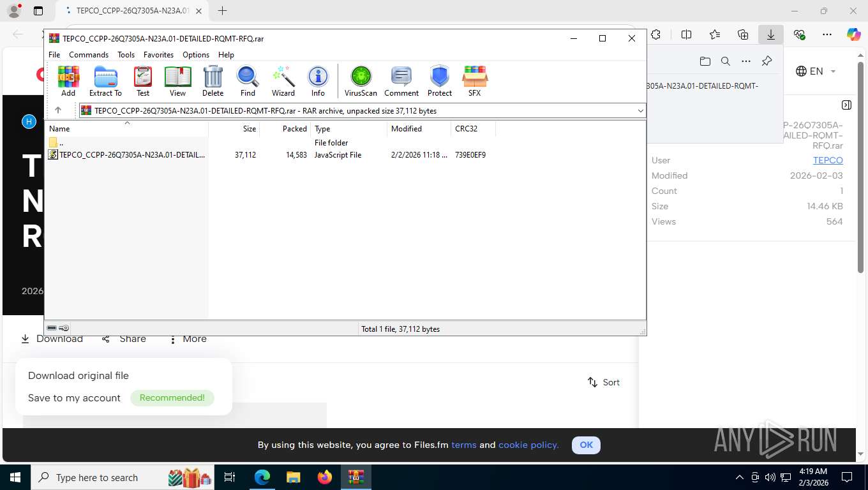Follow the TEPCO user link
868x490 pixels.
[828, 160]
